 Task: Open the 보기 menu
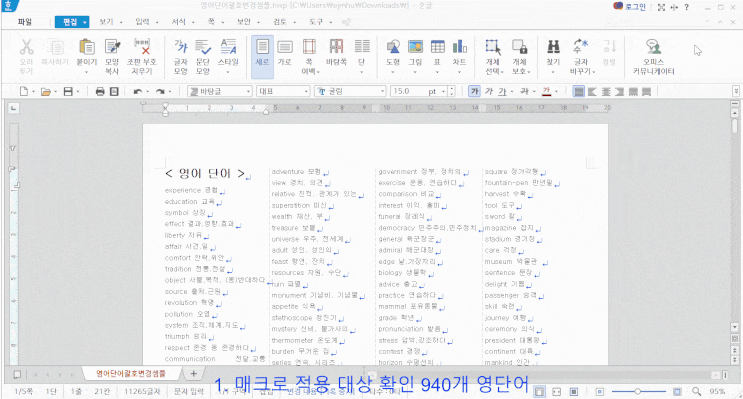106,22
